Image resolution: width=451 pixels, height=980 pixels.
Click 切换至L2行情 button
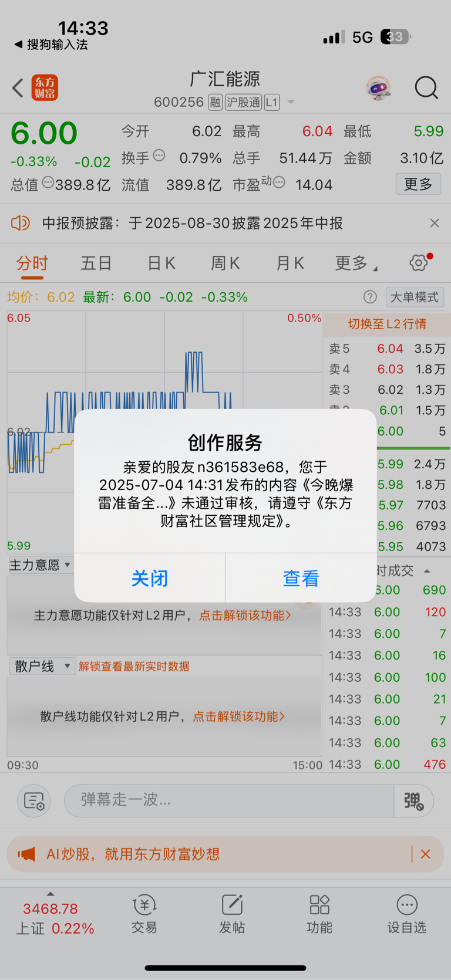tap(387, 324)
